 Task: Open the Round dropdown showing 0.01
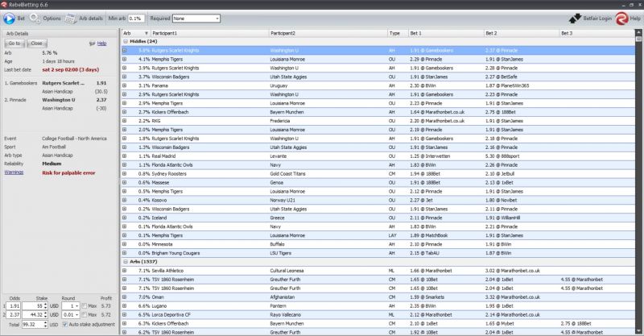70,314
